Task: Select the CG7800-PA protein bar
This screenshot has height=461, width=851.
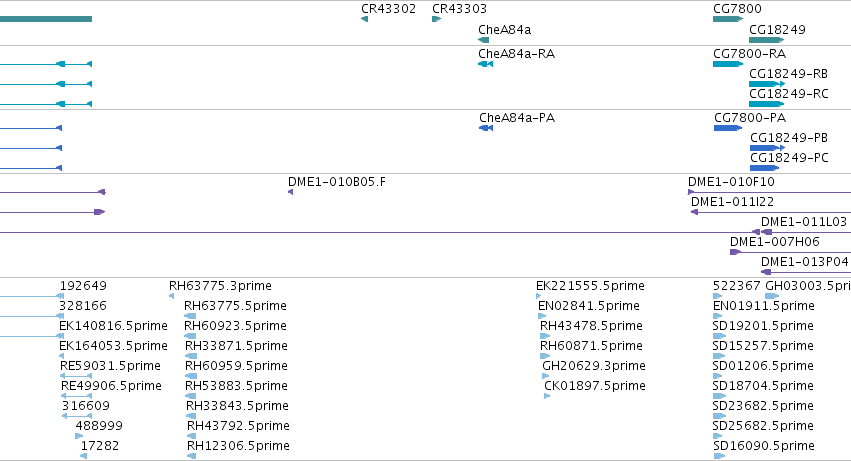Action: (x=728, y=128)
